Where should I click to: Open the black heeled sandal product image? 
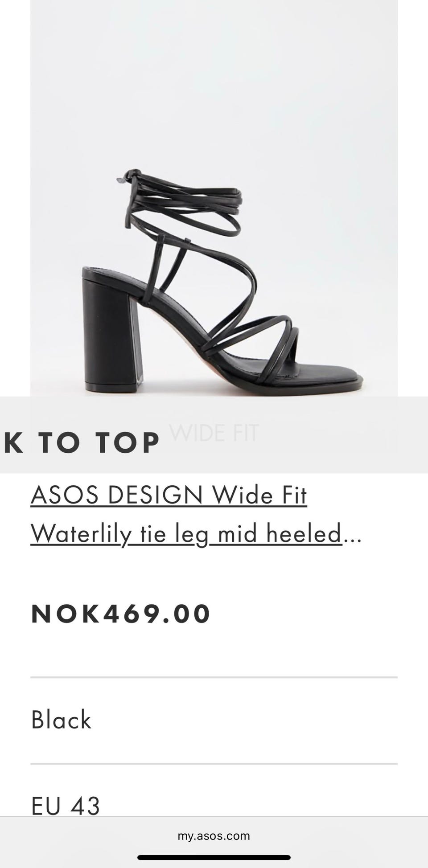click(214, 198)
